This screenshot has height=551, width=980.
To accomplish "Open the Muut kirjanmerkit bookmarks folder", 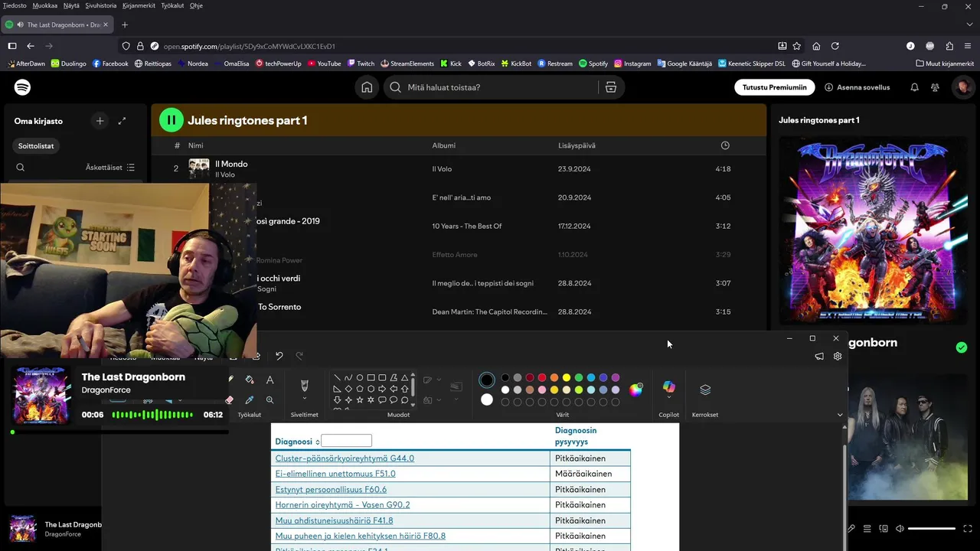I will point(945,64).
